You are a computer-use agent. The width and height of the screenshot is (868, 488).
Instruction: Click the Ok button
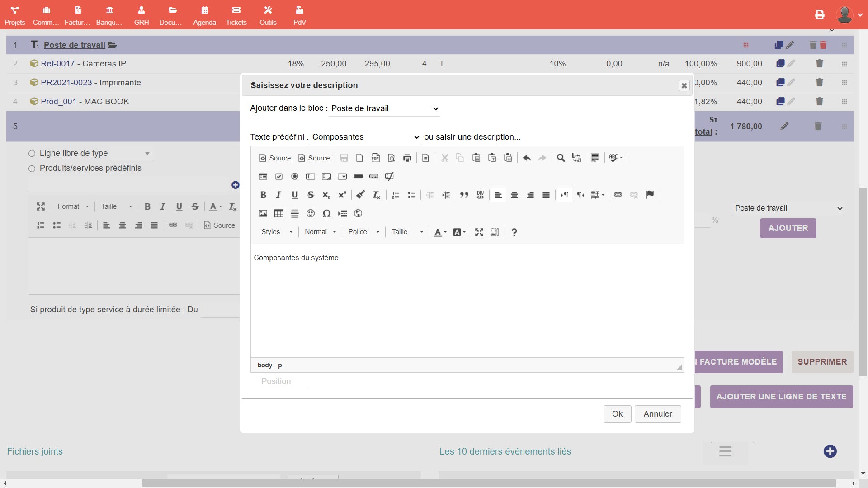click(x=617, y=414)
